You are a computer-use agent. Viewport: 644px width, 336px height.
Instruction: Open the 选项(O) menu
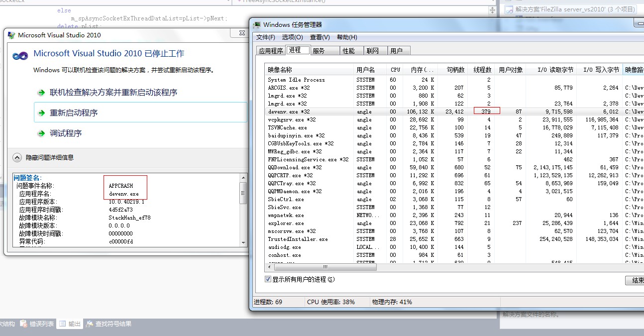pyautogui.click(x=292, y=37)
